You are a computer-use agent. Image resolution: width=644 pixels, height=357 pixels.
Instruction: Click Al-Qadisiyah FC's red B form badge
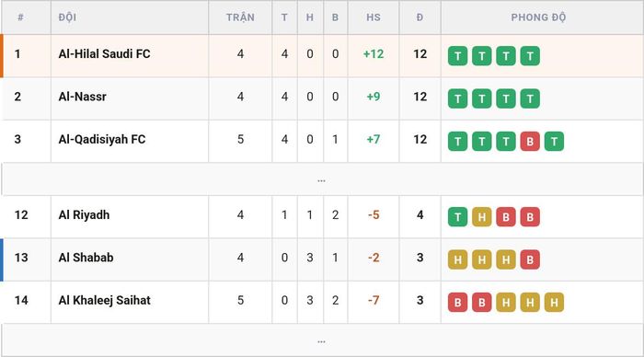(x=530, y=142)
